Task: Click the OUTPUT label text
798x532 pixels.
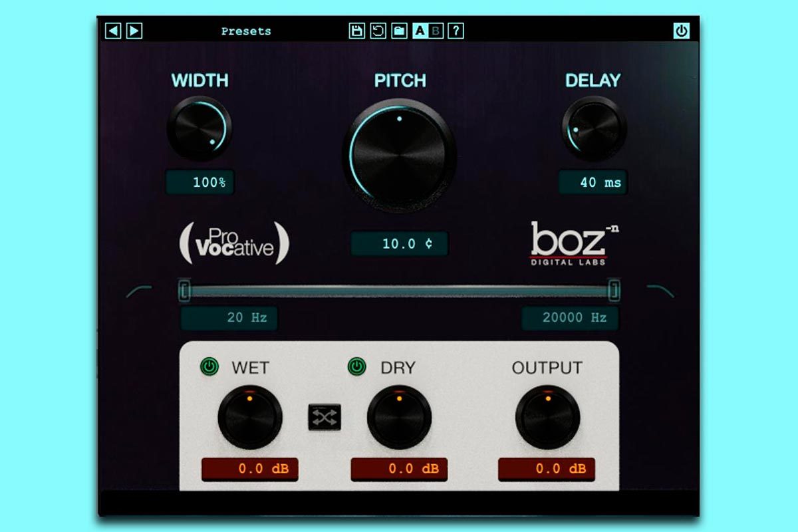Action: pos(547,368)
